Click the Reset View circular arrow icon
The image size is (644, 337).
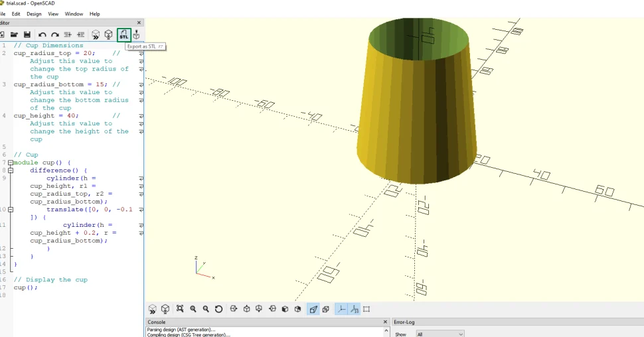coord(218,309)
